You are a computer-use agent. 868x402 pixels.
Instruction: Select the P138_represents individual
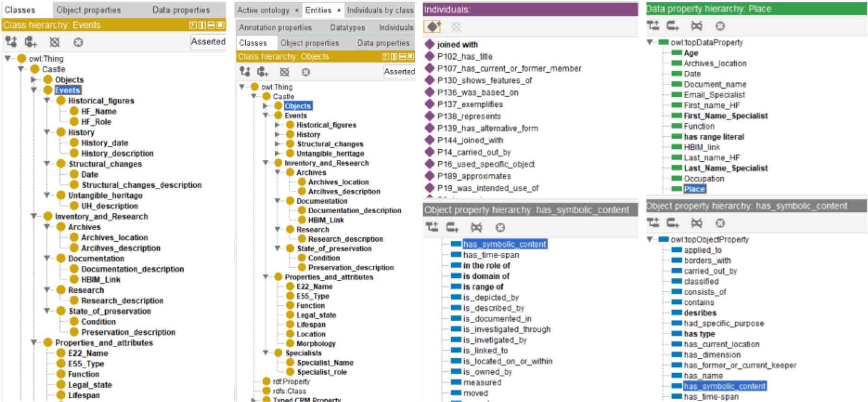click(x=469, y=116)
